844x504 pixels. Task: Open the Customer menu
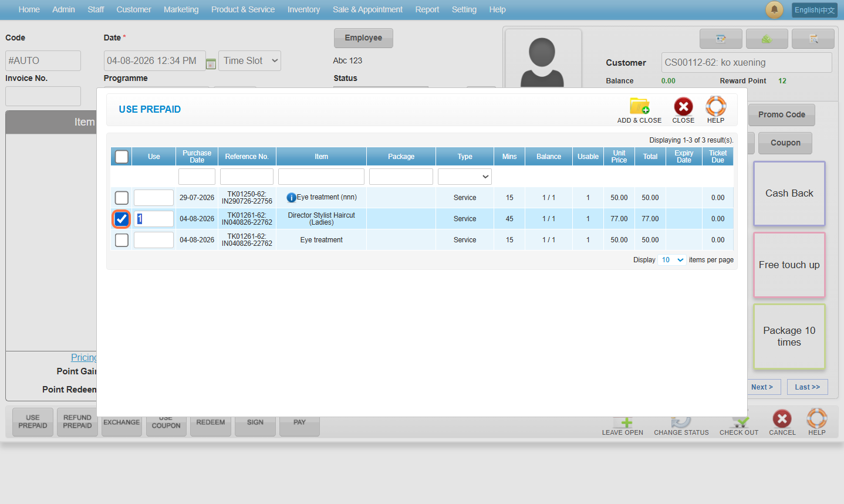134,9
